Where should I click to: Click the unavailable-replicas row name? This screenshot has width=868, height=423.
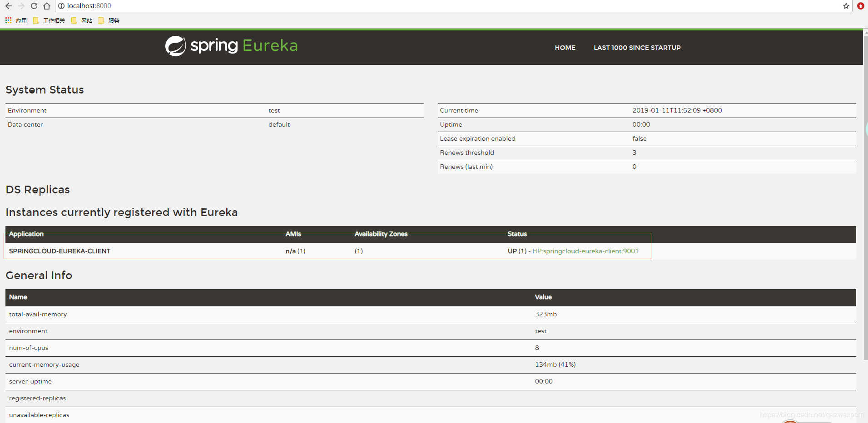[40, 415]
